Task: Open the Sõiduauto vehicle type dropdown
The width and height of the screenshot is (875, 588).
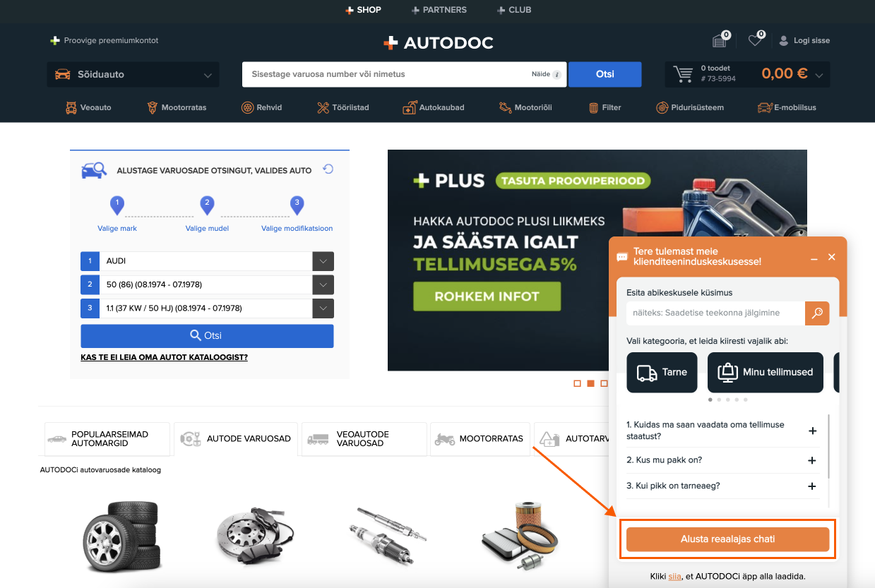Action: (133, 75)
